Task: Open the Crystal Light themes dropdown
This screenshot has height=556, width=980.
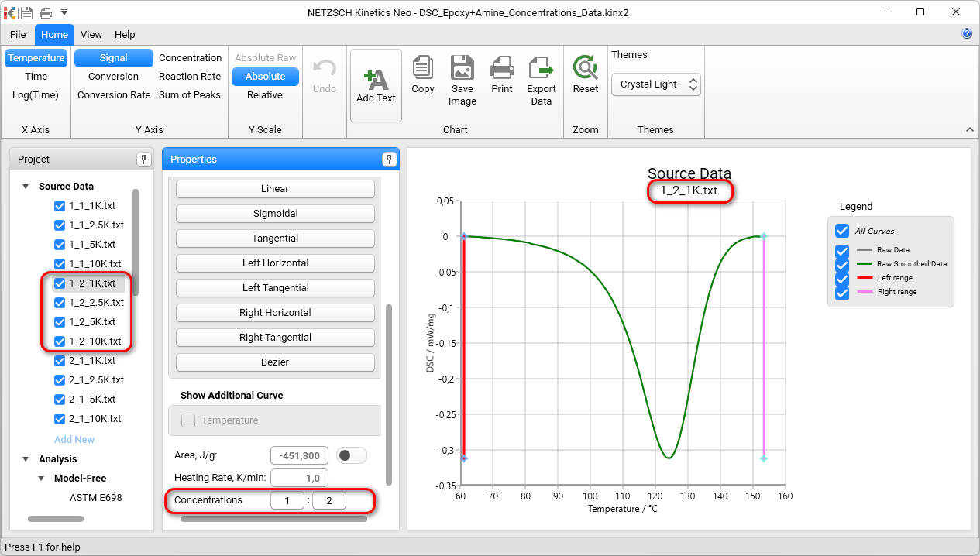Action: pos(655,84)
